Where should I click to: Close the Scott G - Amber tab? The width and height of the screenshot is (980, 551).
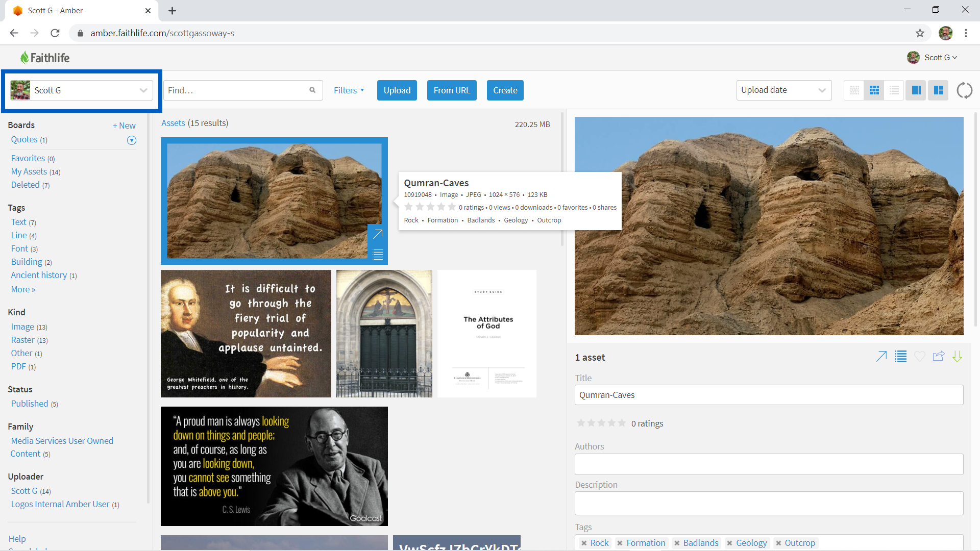[x=148, y=11]
